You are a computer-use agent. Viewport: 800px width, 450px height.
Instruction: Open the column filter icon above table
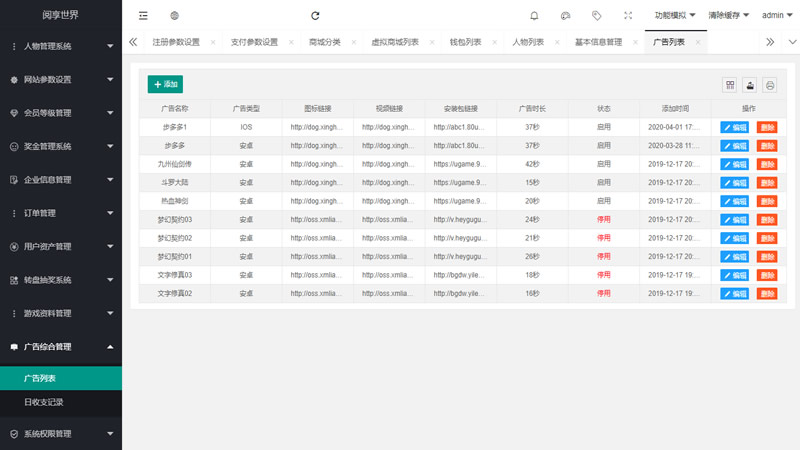pos(730,85)
